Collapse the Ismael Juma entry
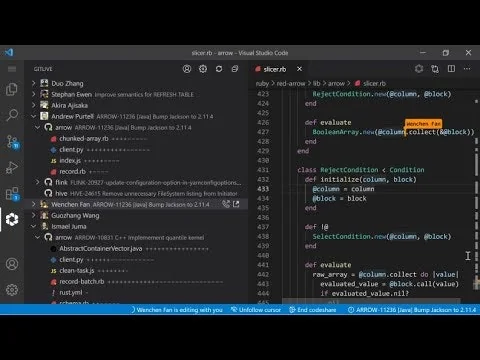This screenshot has height=360, width=480. point(34,226)
